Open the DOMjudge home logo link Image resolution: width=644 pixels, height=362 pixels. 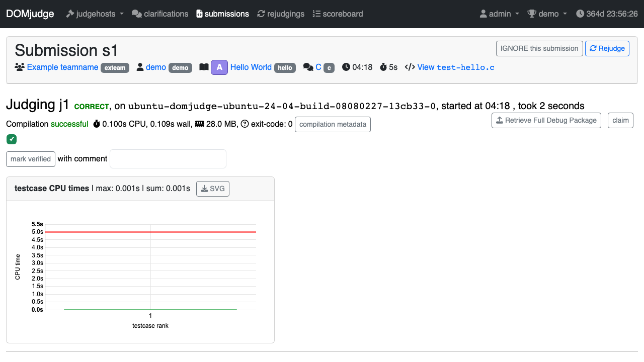point(30,14)
